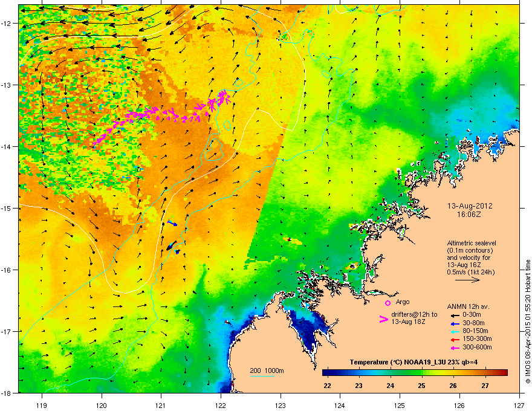The width and height of the screenshot is (532, 411).
Task: Click the '16:06Z' time text
Action: pos(469,215)
